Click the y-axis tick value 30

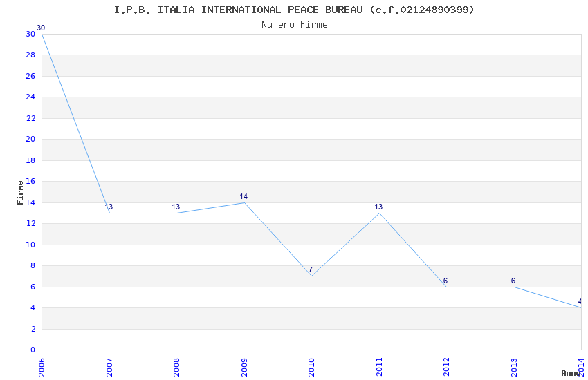click(x=30, y=34)
